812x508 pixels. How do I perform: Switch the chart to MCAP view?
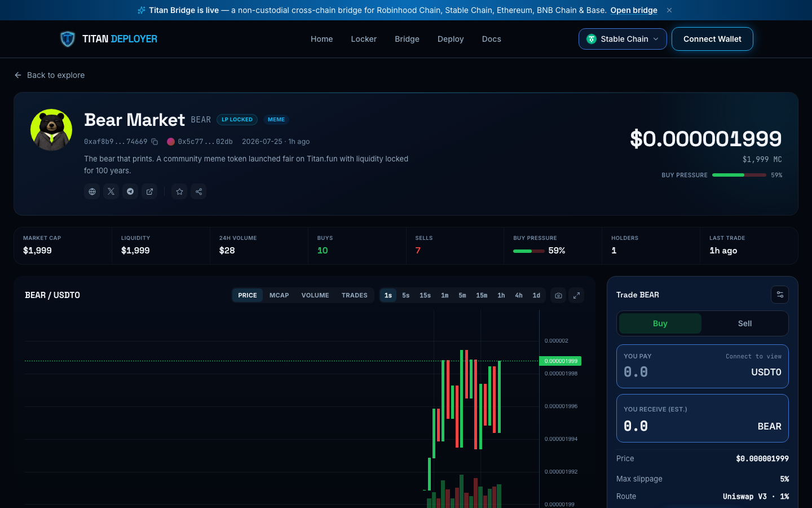pyautogui.click(x=279, y=295)
